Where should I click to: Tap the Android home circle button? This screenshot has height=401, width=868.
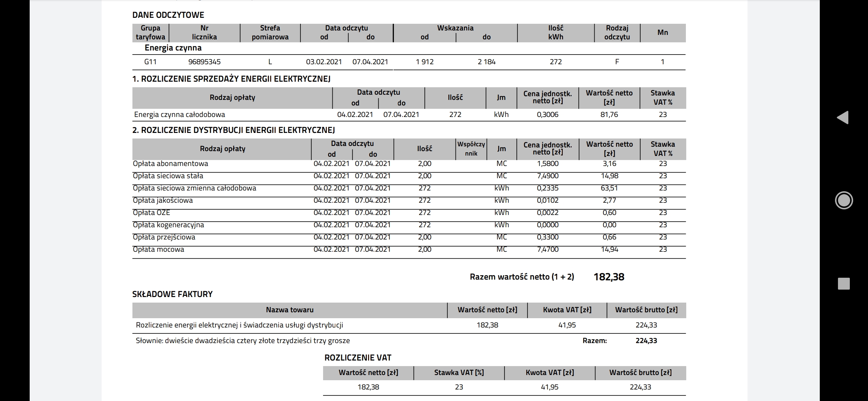pyautogui.click(x=844, y=200)
